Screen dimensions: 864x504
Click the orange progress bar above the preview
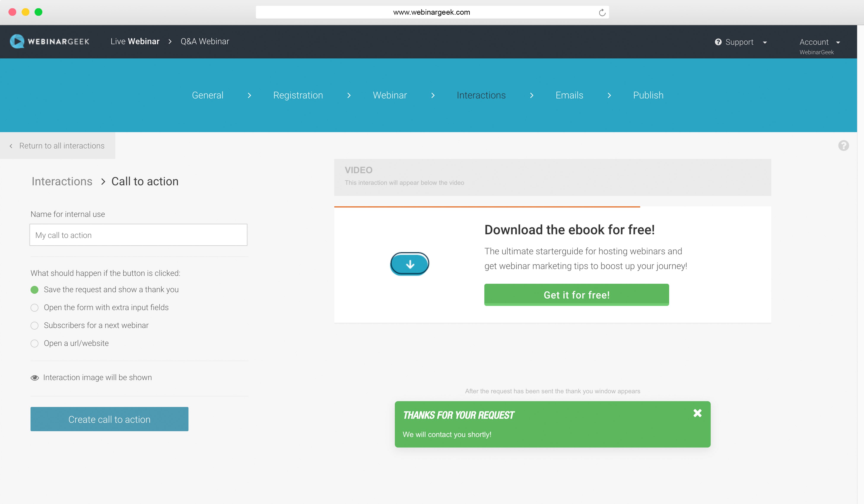(487, 207)
